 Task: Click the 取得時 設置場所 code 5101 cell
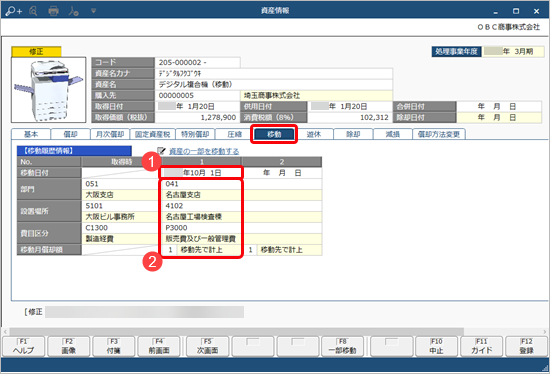[x=121, y=206]
